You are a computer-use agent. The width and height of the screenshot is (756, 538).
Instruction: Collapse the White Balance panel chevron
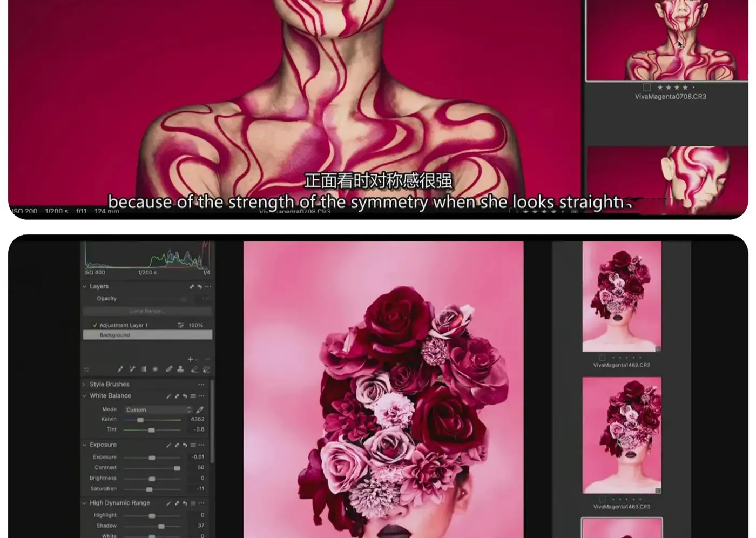[x=84, y=396]
